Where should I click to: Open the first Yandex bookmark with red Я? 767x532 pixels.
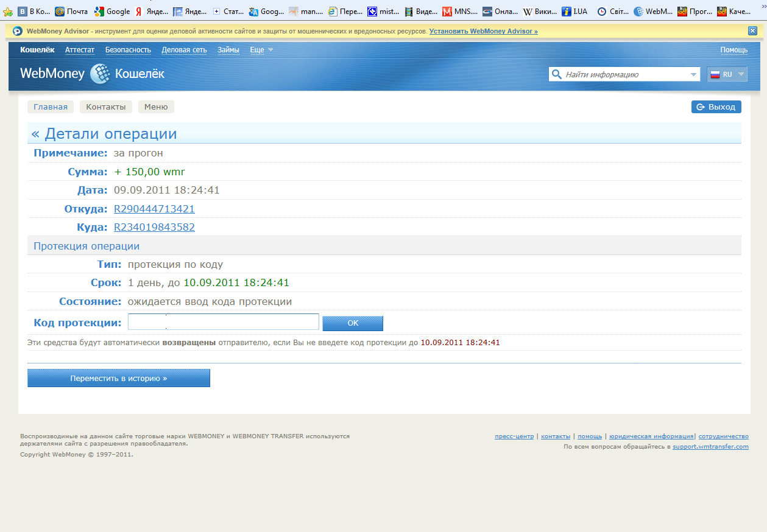click(152, 12)
